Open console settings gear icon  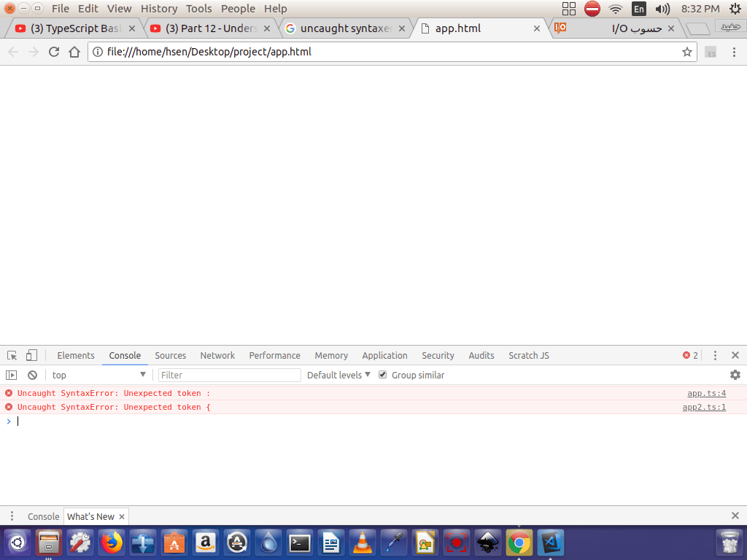pyautogui.click(x=735, y=375)
